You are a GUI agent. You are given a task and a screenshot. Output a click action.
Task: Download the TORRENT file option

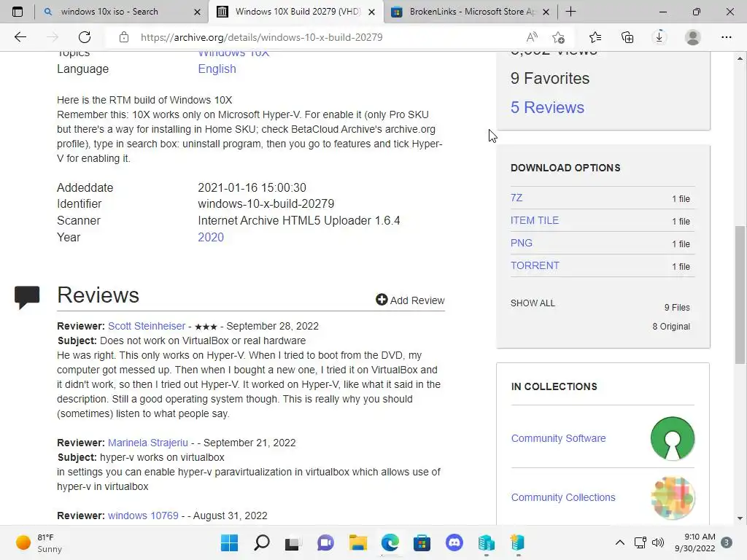(535, 265)
